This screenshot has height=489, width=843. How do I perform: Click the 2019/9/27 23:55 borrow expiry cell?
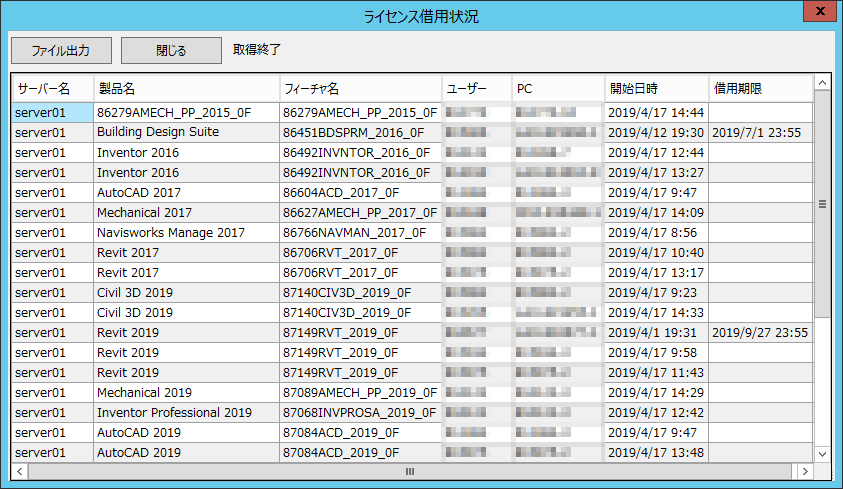pos(760,332)
